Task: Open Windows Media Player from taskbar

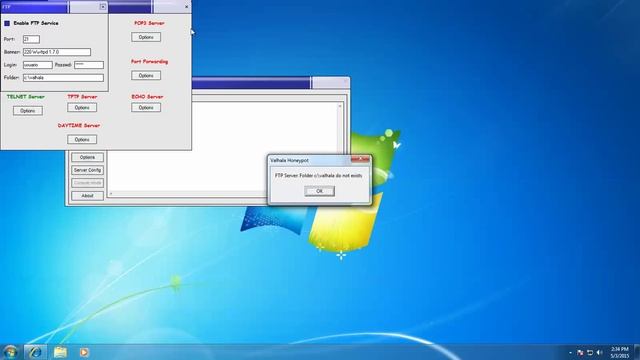Action: [84, 352]
